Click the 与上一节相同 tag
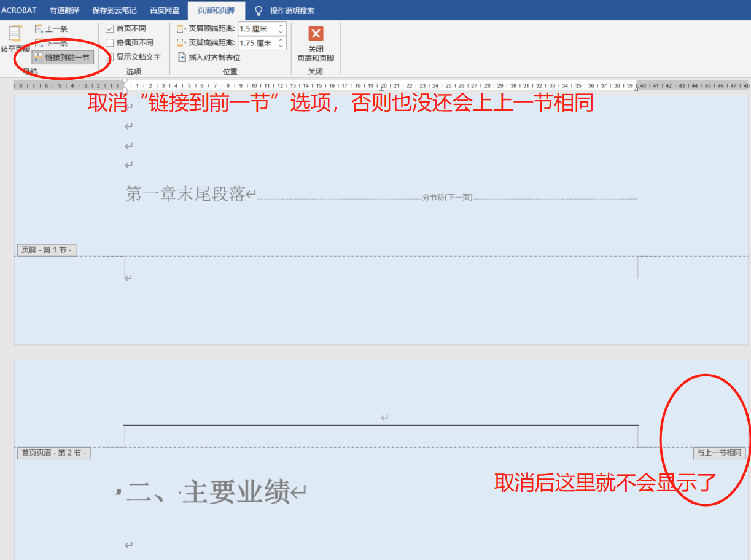This screenshot has width=751, height=560. [x=719, y=453]
